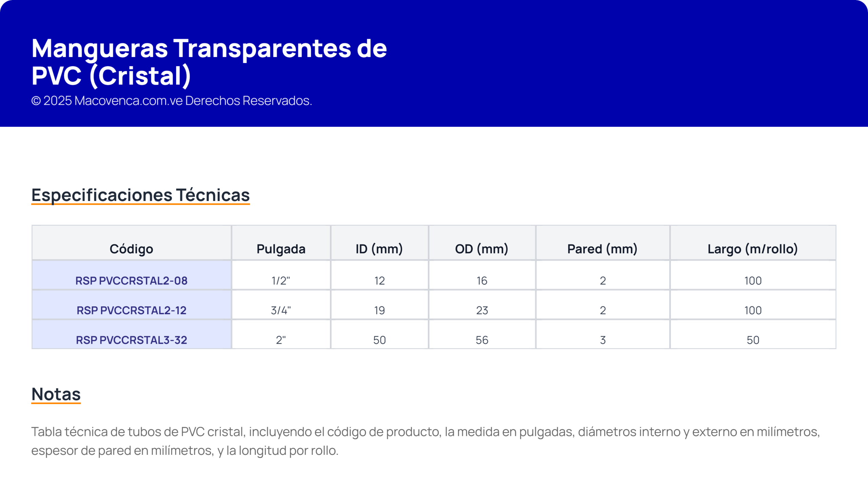
Task: Click the Notas section heading
Action: coord(56,394)
